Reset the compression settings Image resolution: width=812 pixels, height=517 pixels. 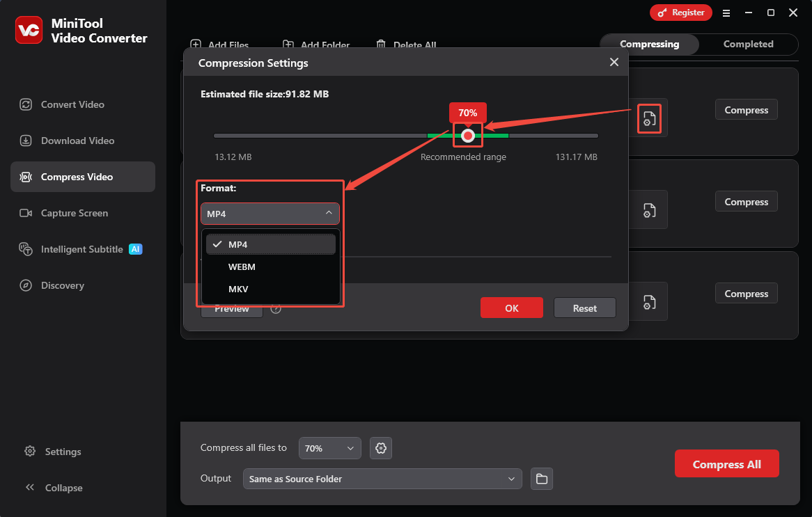[x=584, y=308]
